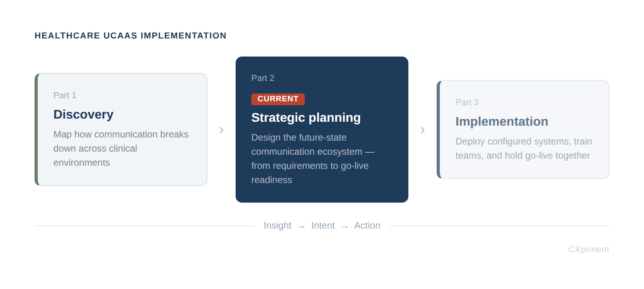Open the Strategic planning card heading
Image resolution: width=644 pixels, height=289 pixels.
[x=306, y=117]
